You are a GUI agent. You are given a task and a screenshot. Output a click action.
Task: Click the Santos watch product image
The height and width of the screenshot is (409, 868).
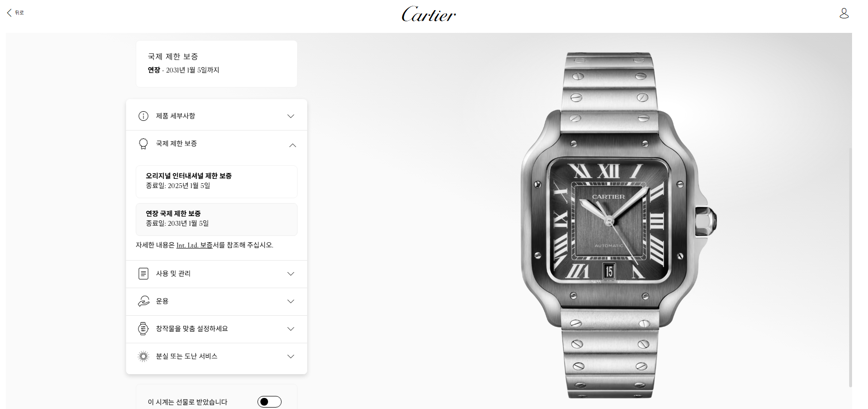tap(619, 225)
